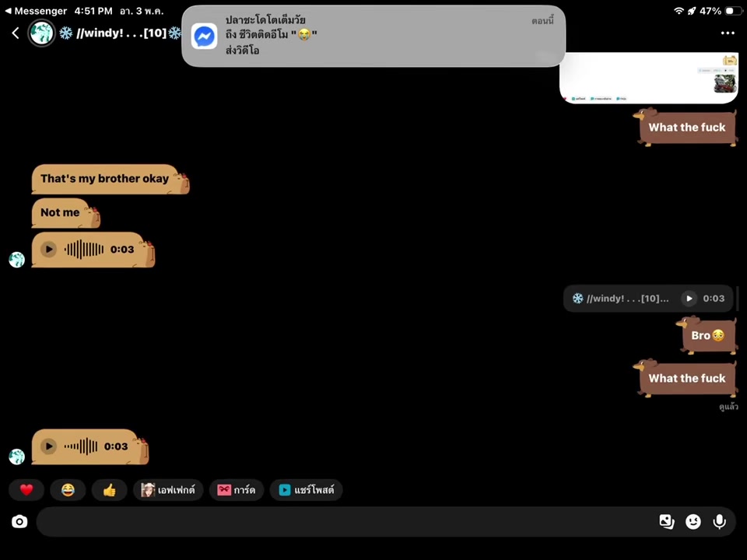Image resolution: width=747 pixels, height=560 pixels.
Task: Select the lower "What the fuck" message
Action: click(x=687, y=378)
